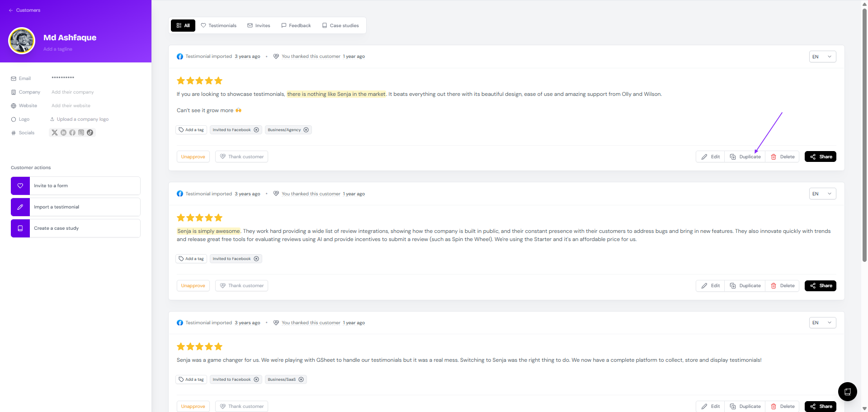Image resolution: width=868 pixels, height=412 pixels.
Task: Switch to the Feedback tab
Action: pos(296,25)
